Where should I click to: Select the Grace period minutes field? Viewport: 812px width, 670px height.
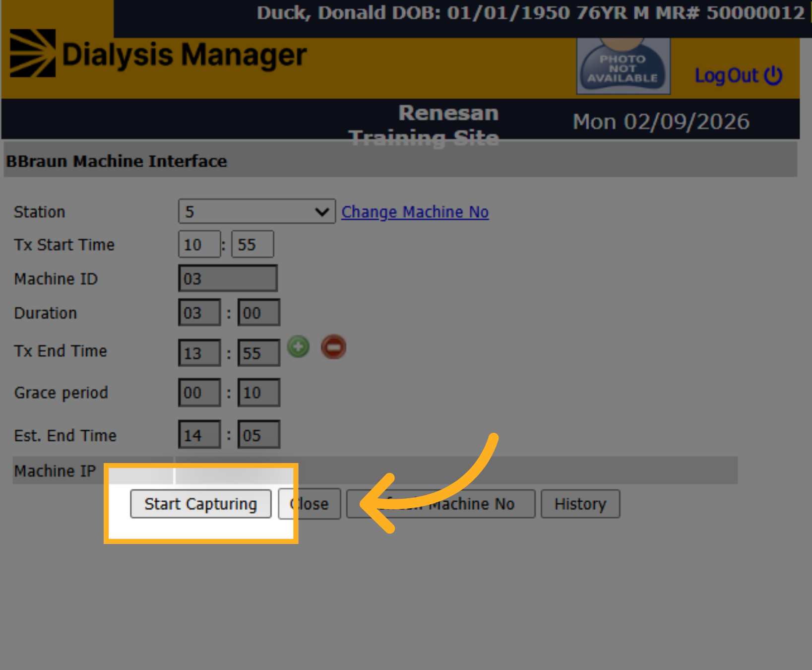point(259,393)
